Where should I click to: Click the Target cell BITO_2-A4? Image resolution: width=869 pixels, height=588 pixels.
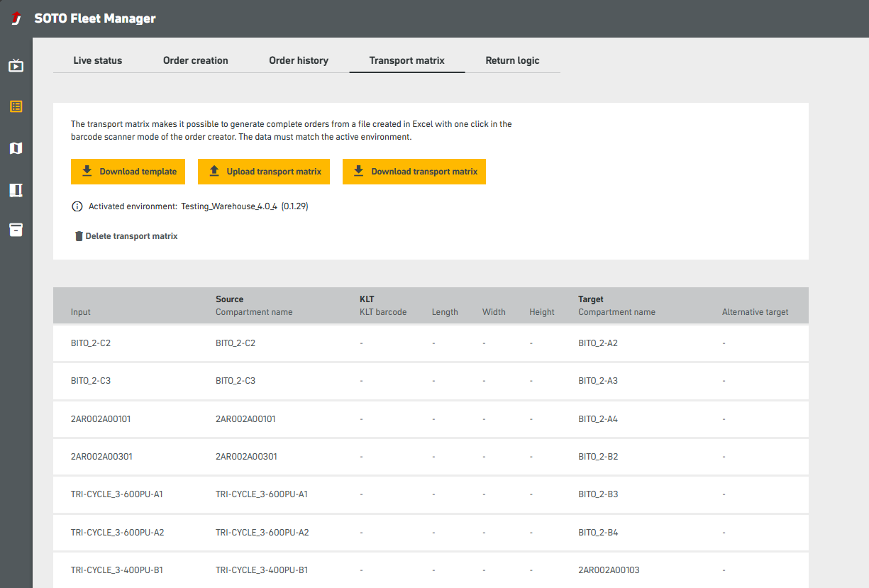pos(598,419)
